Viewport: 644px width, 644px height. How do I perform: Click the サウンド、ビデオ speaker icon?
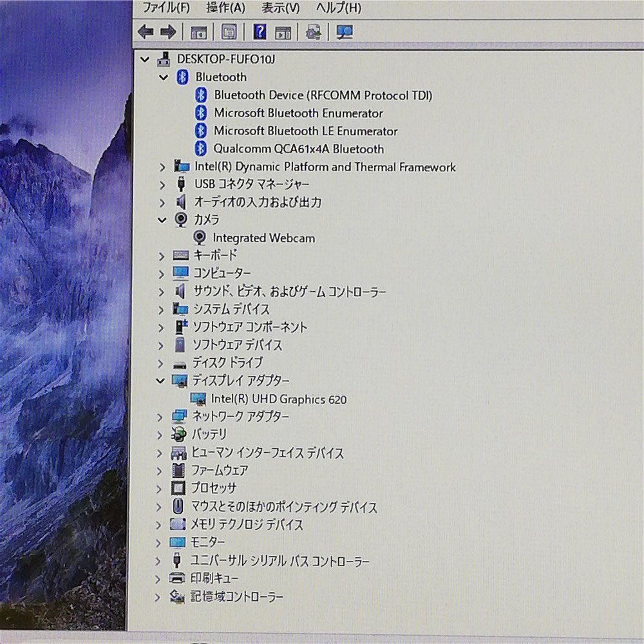coord(180,292)
